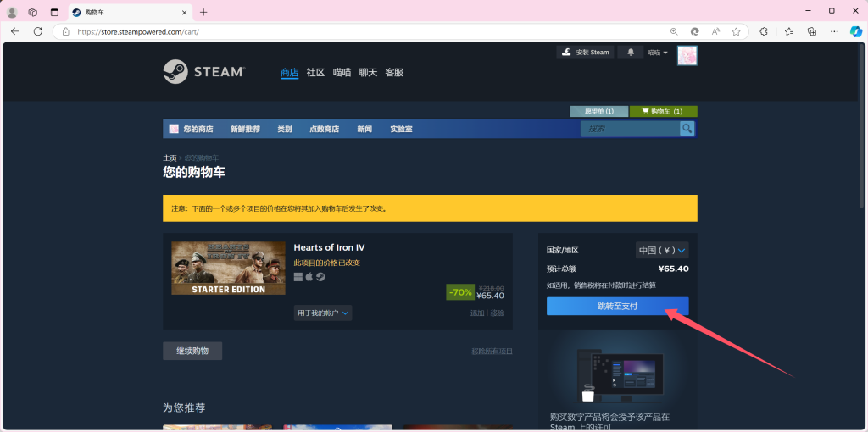Click the store search magnifier icon
868x432 pixels.
(687, 128)
